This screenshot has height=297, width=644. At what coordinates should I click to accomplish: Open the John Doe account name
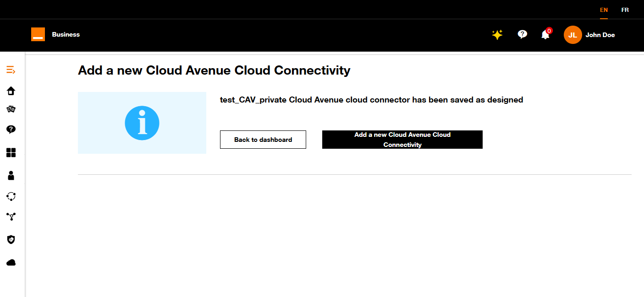600,35
